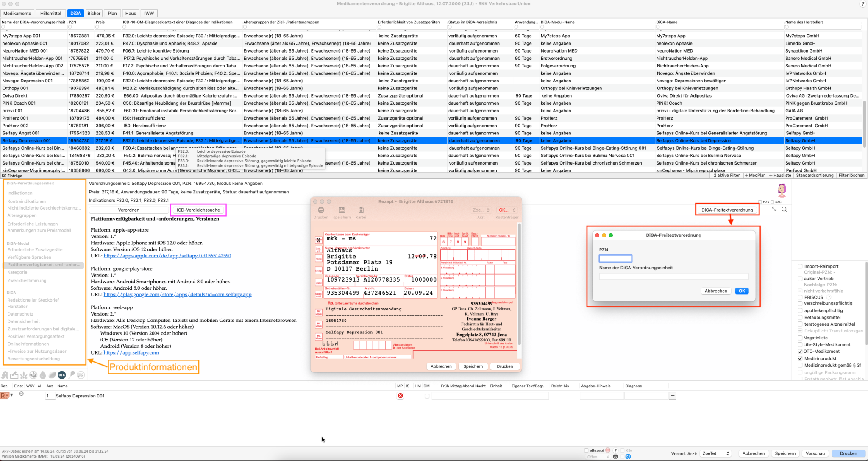The height and width of the screenshot is (461, 868).
Task: Click the PRISCUS help question mark icon
Action: (829, 297)
